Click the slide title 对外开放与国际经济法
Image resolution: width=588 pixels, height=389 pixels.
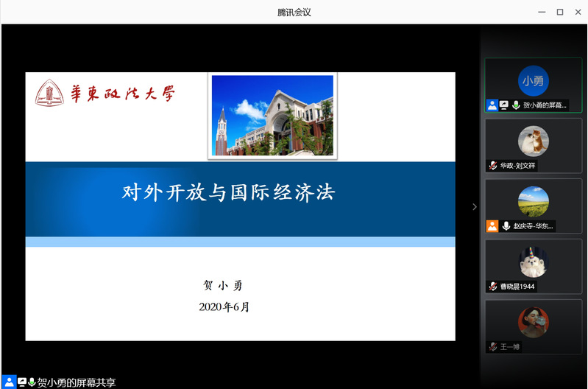point(228,192)
